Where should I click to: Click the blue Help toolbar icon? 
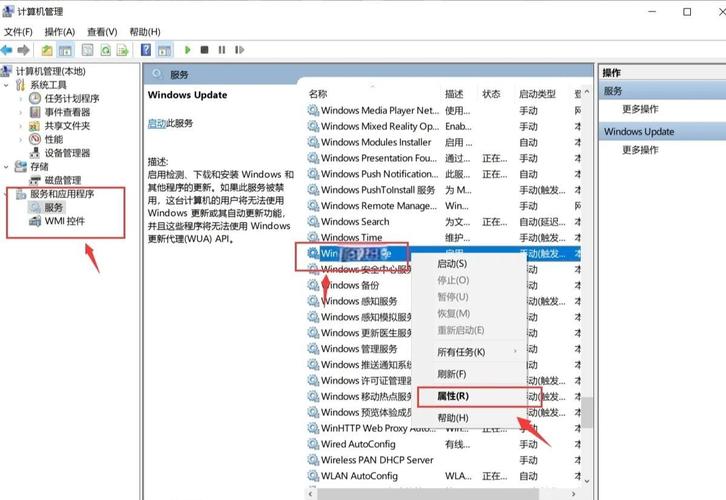(x=146, y=49)
